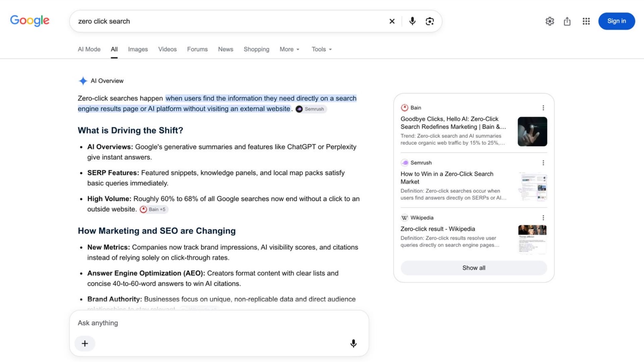Click the Sign in button
This screenshot has height=362, width=644.
[616, 21]
